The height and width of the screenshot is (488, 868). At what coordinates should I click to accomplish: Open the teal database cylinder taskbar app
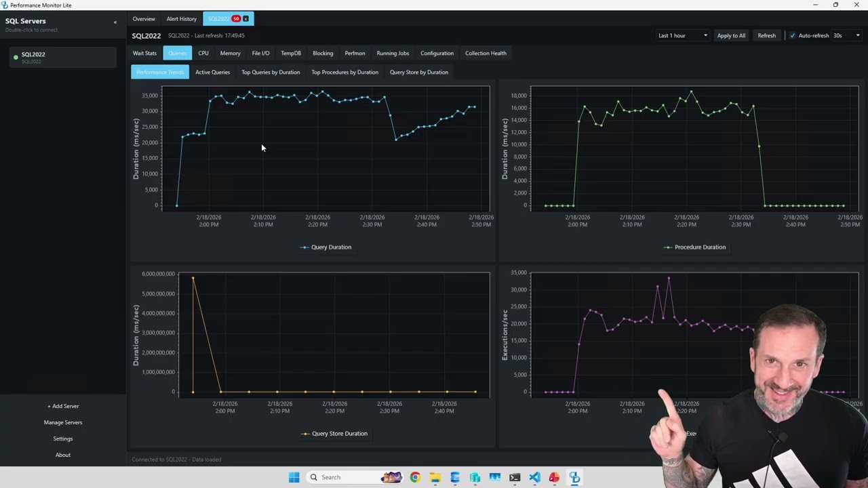click(x=475, y=477)
